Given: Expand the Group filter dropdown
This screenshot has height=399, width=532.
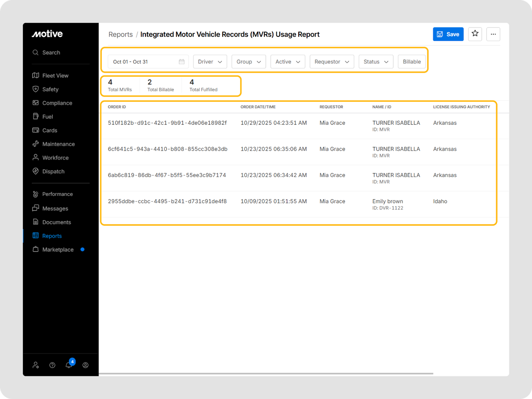Looking at the screenshot, I should point(249,62).
